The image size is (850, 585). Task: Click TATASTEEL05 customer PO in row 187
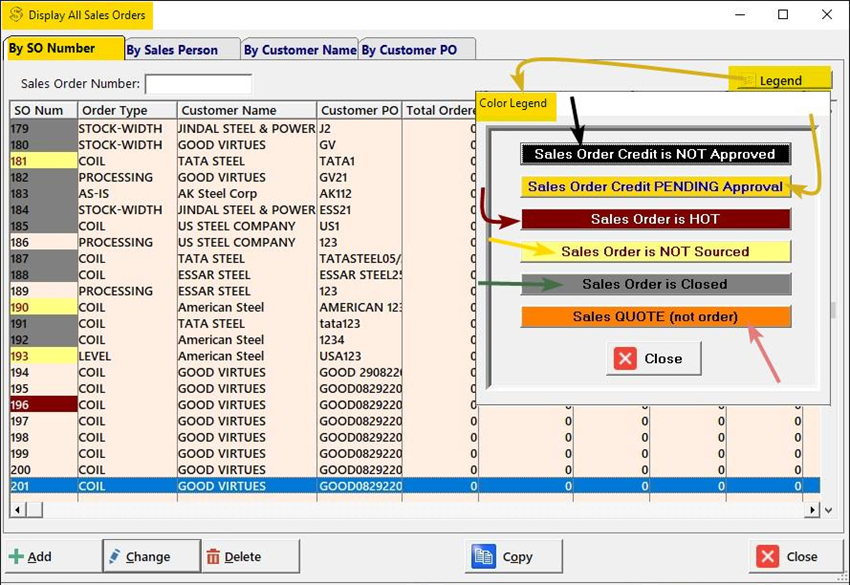click(x=360, y=259)
